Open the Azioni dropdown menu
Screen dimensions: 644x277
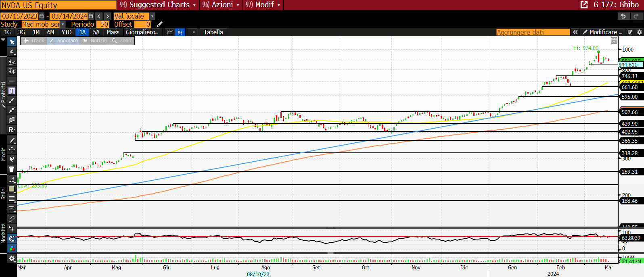[x=221, y=5]
